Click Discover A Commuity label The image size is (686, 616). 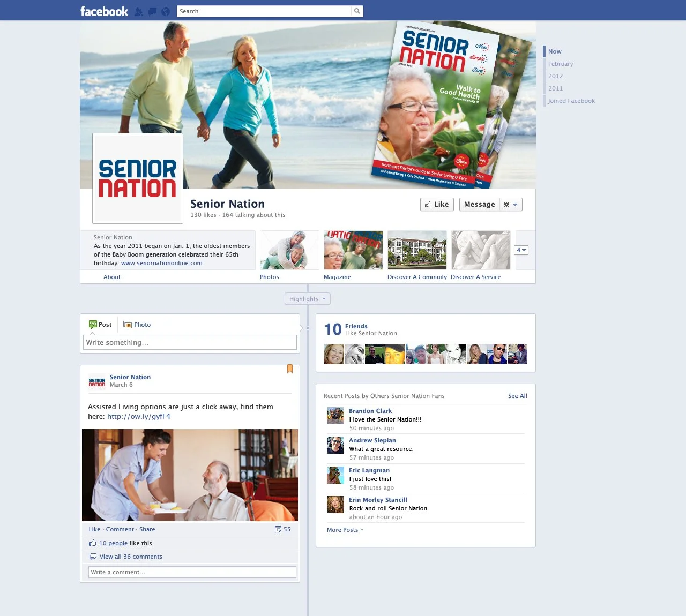pos(417,277)
